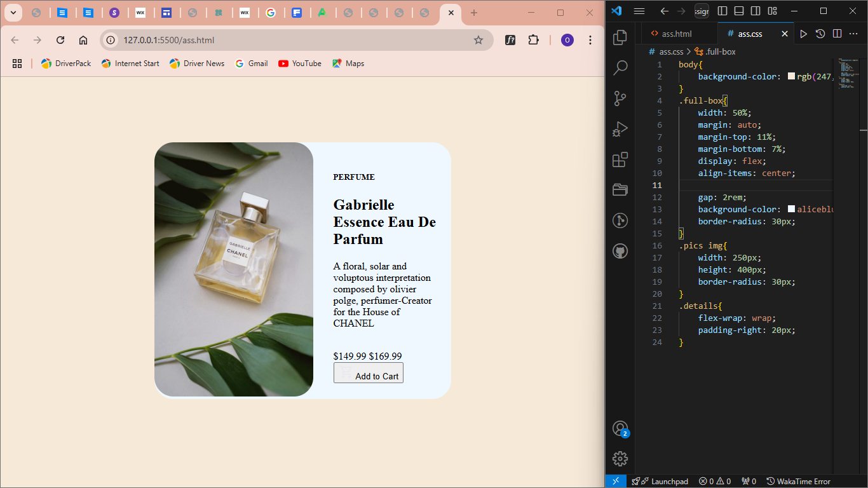This screenshot has width=868, height=488.
Task: Toggle the bottom panel layout
Action: [x=739, y=11]
